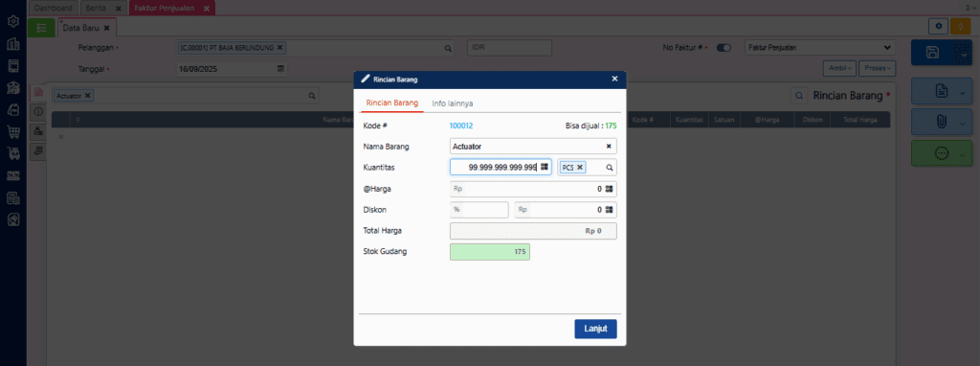The image size is (980, 366).
Task: Search units with the PCS magnifier
Action: [610, 168]
